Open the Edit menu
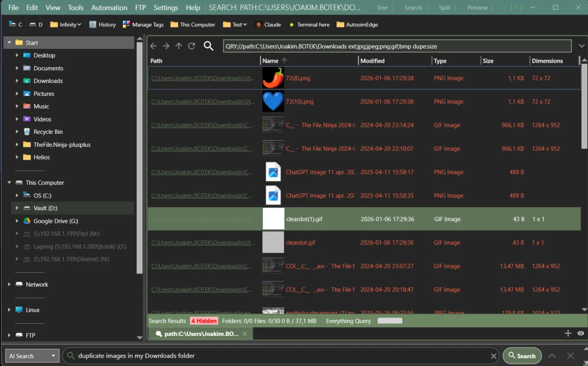The width and height of the screenshot is (588, 366). 32,7
